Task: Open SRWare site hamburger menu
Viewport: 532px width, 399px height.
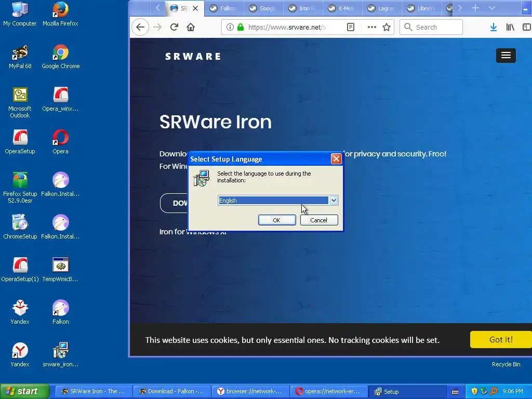Action: pos(506,55)
